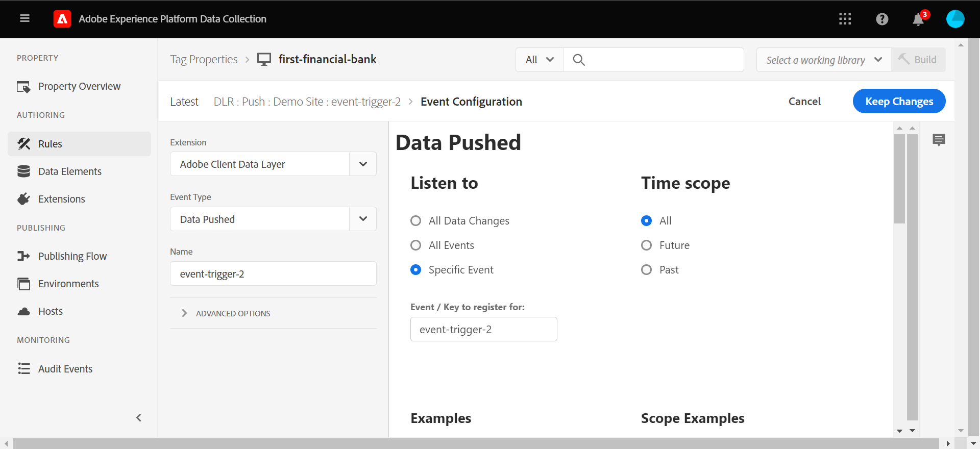Click the Data Elements database icon
The height and width of the screenshot is (449, 980).
23,171
